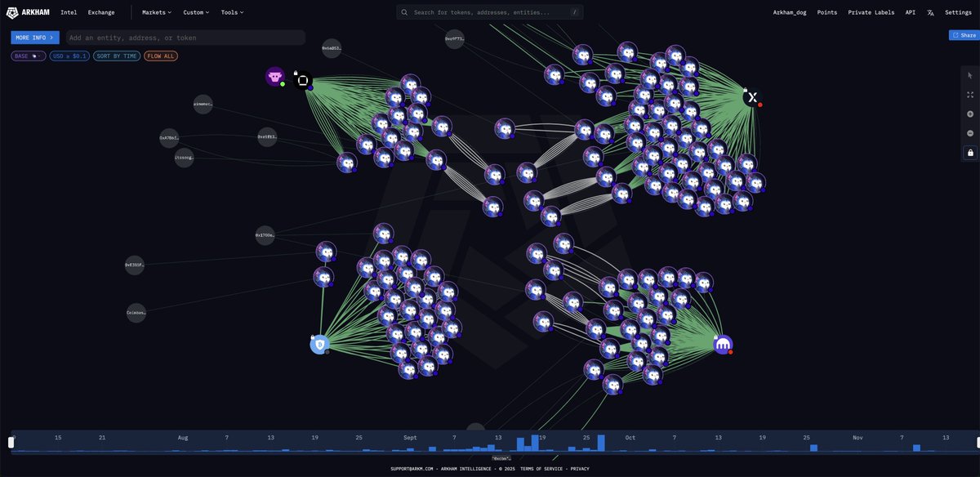Click the Aug label on the timeline

[183, 438]
